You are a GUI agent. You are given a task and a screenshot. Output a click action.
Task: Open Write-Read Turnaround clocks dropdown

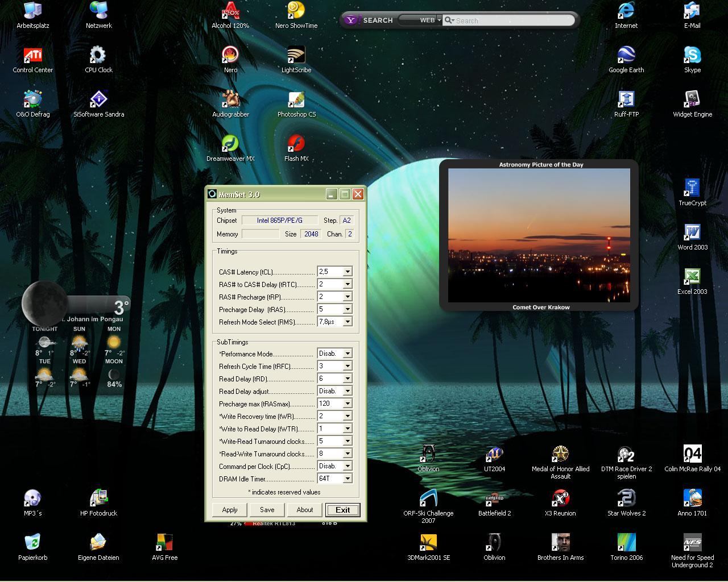[x=348, y=441]
